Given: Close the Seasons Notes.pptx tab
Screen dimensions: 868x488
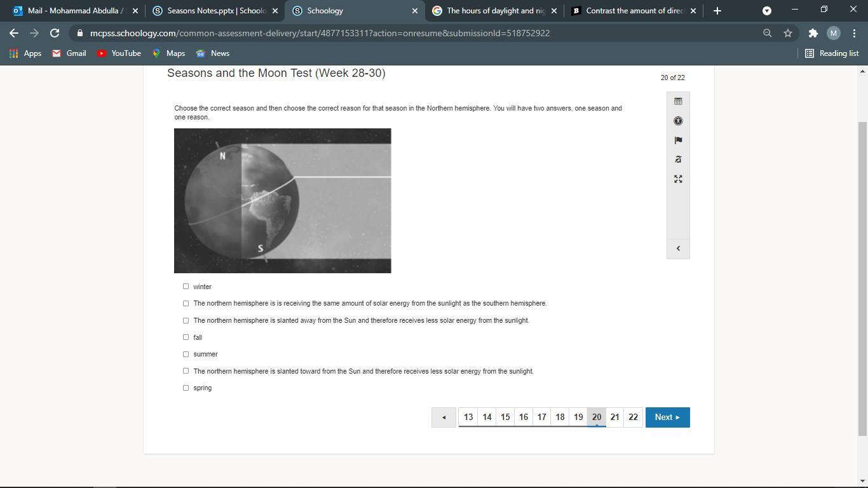Looking at the screenshot, I should [x=275, y=11].
